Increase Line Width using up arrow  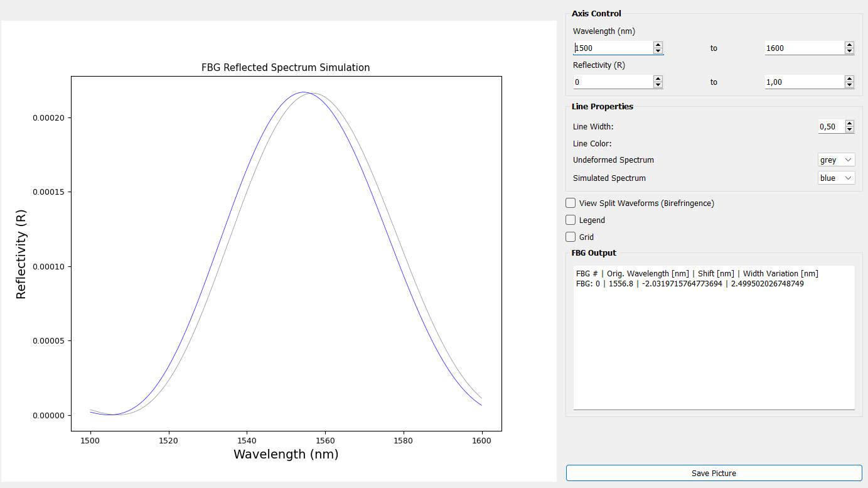pyautogui.click(x=849, y=123)
